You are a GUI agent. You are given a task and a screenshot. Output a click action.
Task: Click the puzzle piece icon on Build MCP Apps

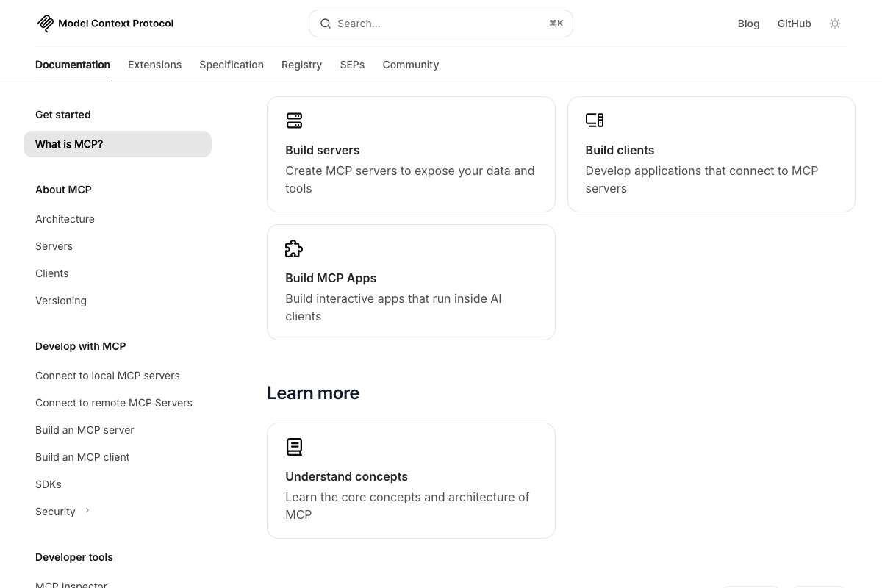(293, 248)
